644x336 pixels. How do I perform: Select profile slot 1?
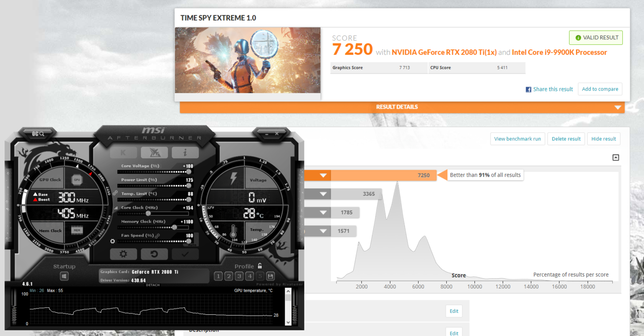(x=218, y=276)
